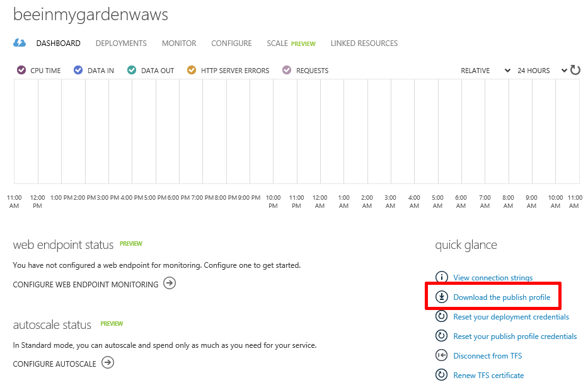Go to the SCALE preview tab
588x385 pixels.
click(291, 43)
